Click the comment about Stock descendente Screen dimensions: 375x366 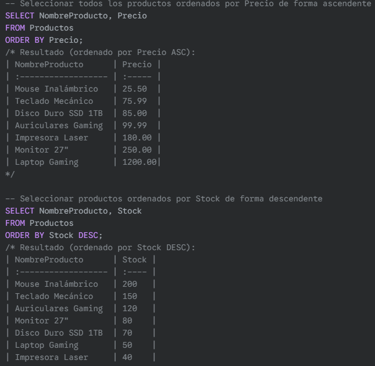[x=164, y=199]
